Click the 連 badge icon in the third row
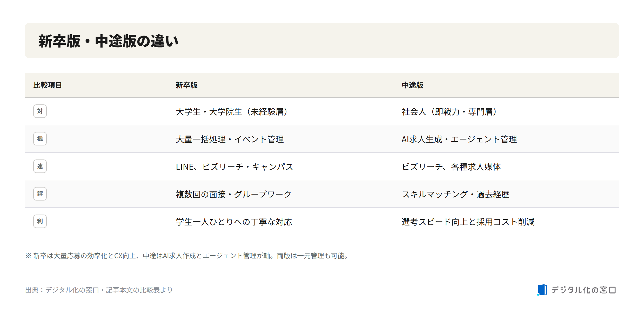This screenshot has width=644, height=320. click(40, 166)
